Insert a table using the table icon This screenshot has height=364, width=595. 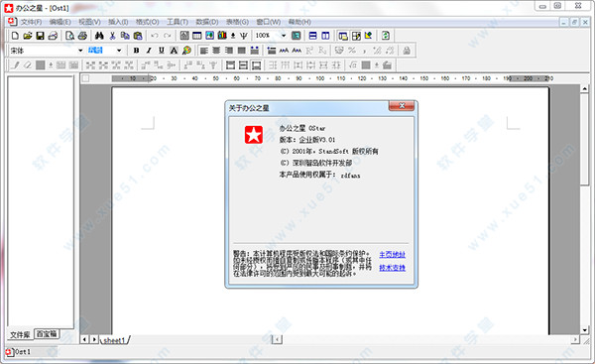pos(197,36)
